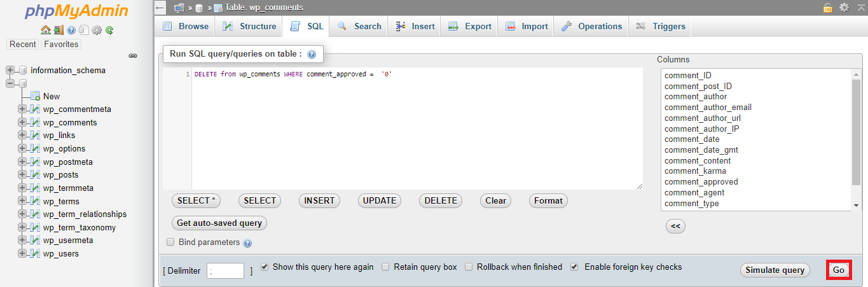Open the Triggers tab

coord(661,27)
